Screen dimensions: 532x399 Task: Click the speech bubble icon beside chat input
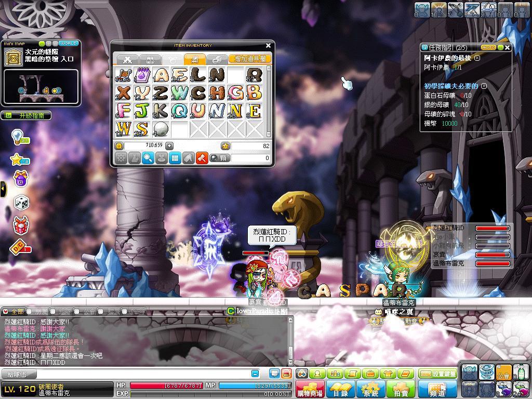(x=274, y=374)
